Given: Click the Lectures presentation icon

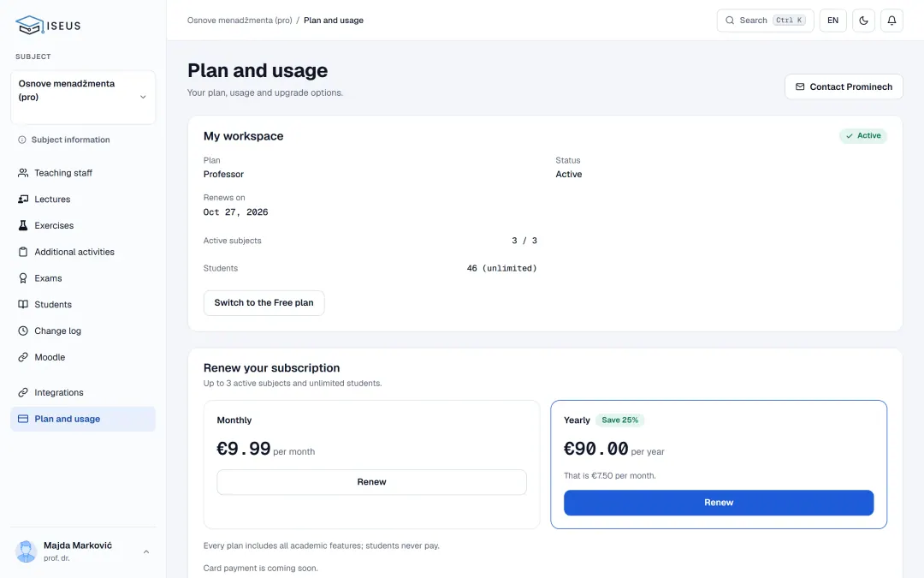Looking at the screenshot, I should 23,200.
